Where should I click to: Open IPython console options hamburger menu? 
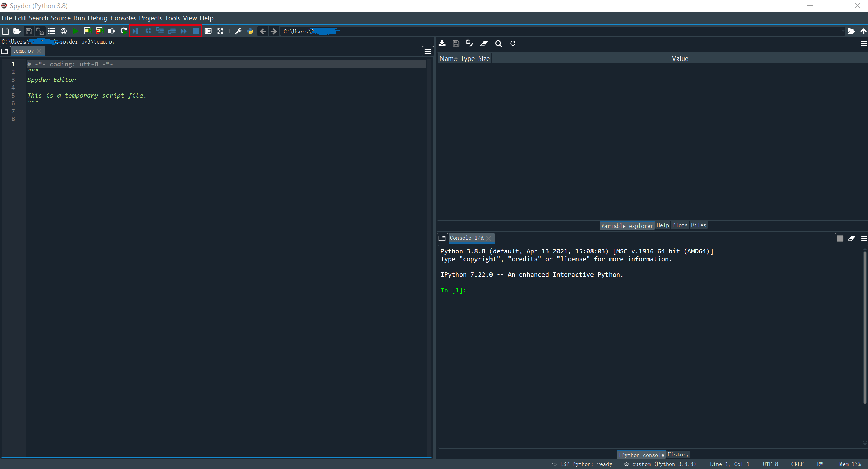pos(863,239)
